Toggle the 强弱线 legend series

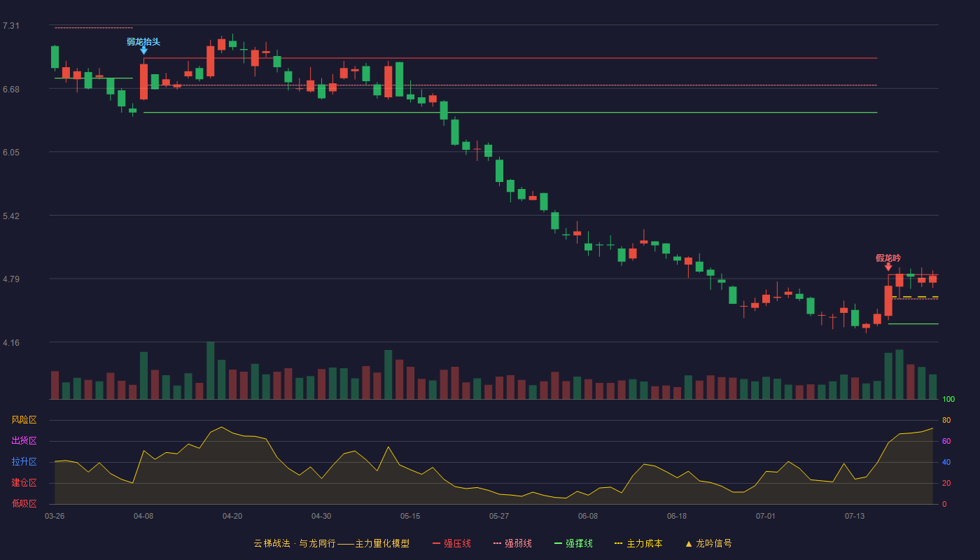point(512,543)
